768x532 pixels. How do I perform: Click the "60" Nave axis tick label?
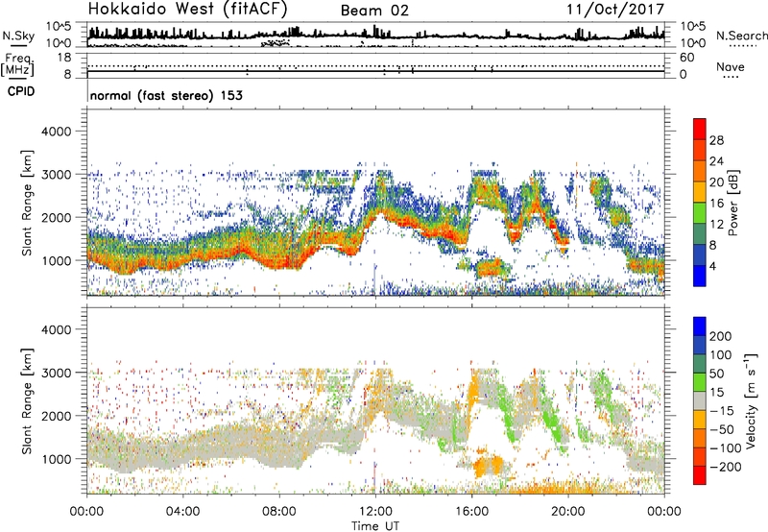coord(686,58)
